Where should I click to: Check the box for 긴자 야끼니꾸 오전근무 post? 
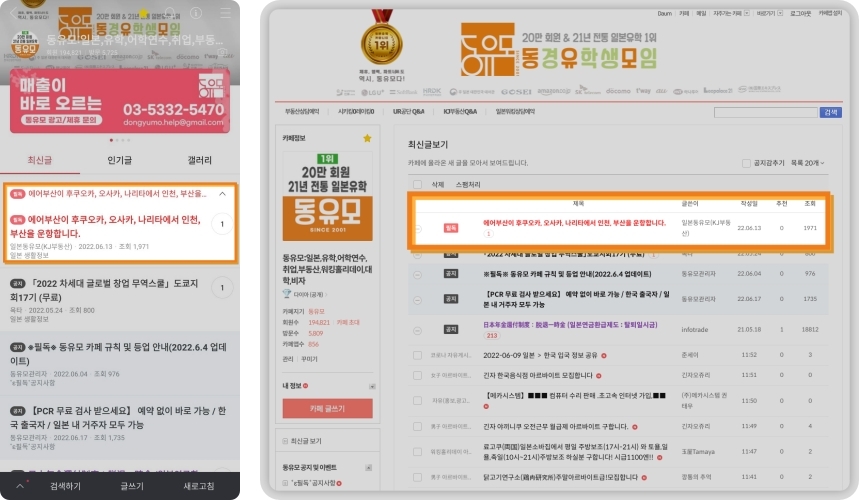[x=417, y=427]
